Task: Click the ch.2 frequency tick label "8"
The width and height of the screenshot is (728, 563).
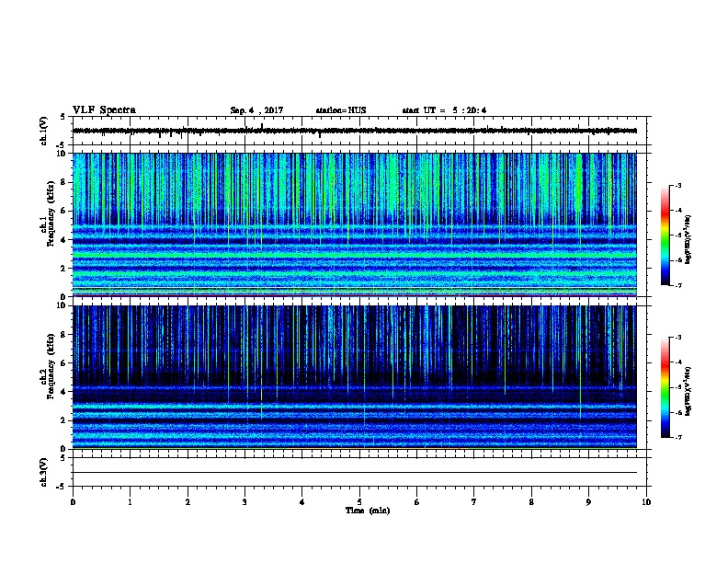Action: coord(63,335)
